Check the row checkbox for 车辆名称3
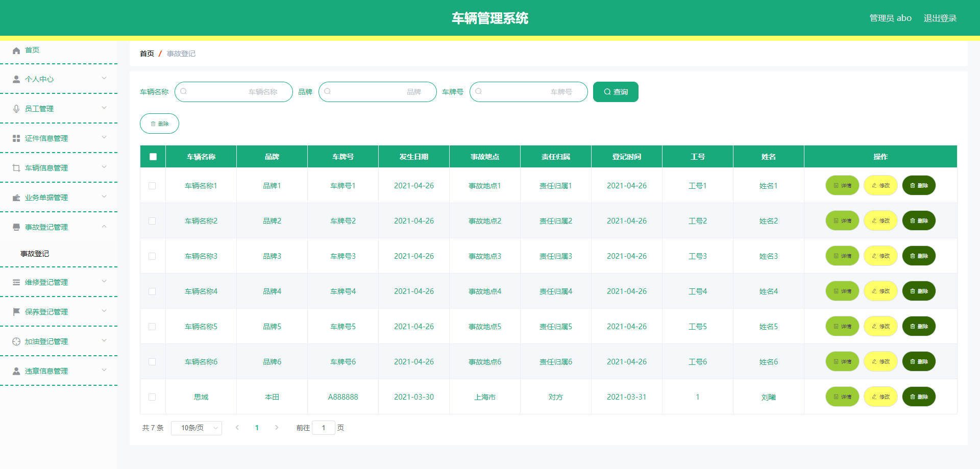The height and width of the screenshot is (469, 980). tap(152, 257)
